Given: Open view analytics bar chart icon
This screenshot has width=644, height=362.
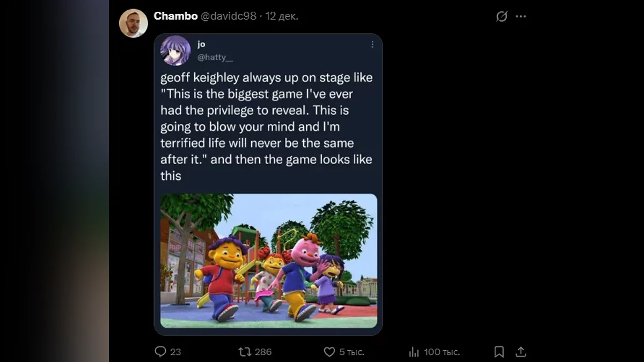Looking at the screenshot, I should click(x=414, y=352).
